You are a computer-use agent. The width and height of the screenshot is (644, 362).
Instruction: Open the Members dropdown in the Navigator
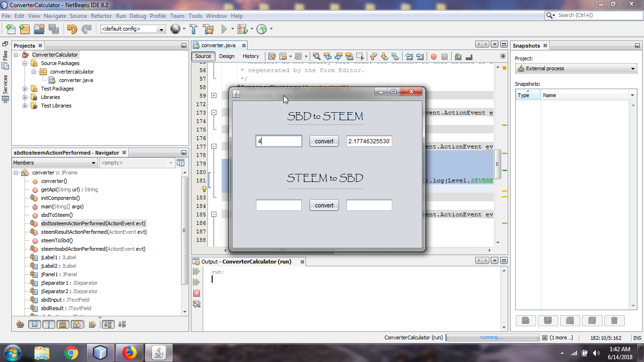pos(55,163)
